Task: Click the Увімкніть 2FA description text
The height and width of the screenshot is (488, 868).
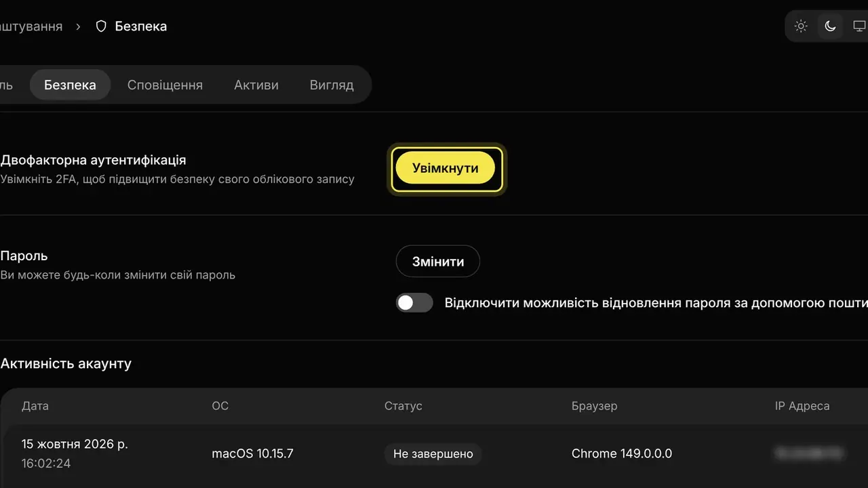Action: (178, 180)
